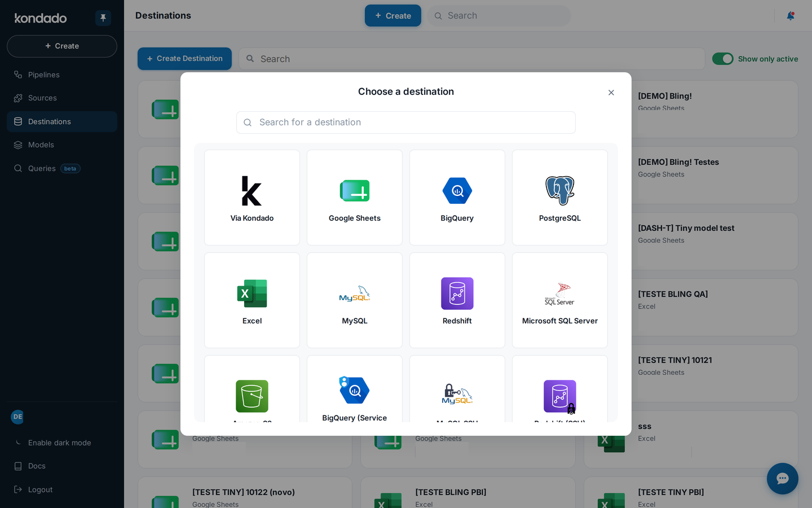Select the PostgreSQL elephant icon
Image resolution: width=812 pixels, height=508 pixels.
click(x=560, y=191)
